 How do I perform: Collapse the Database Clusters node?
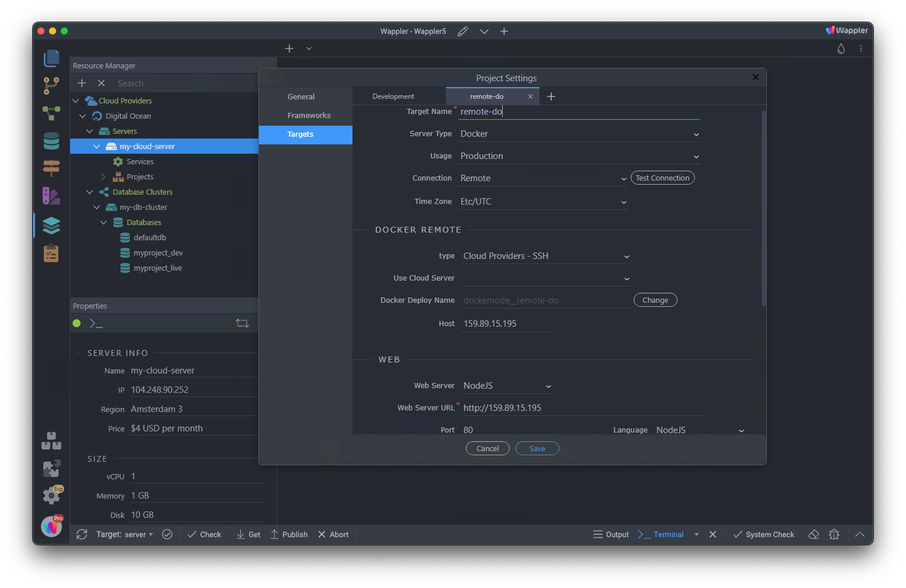coord(90,192)
